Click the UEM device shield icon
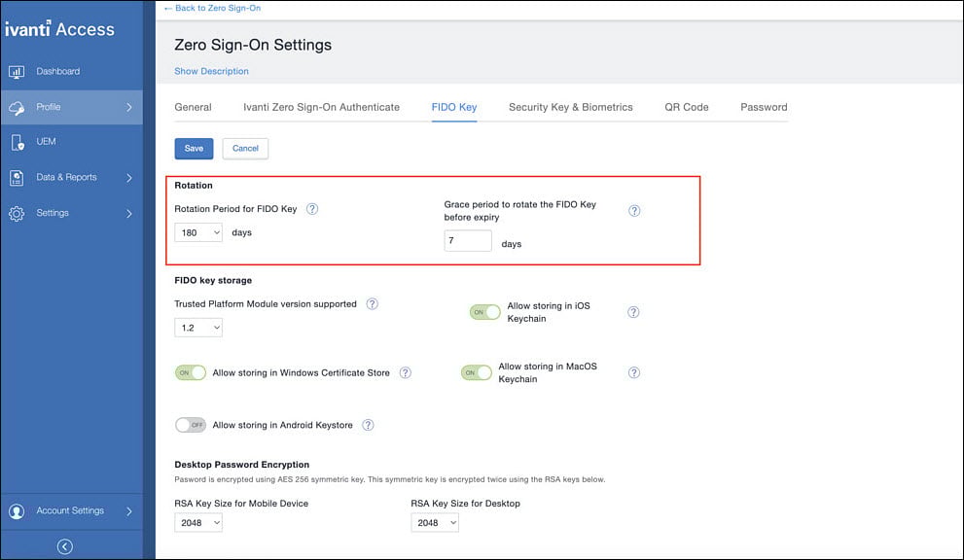Image resolution: width=964 pixels, height=560 pixels. pos(18,143)
